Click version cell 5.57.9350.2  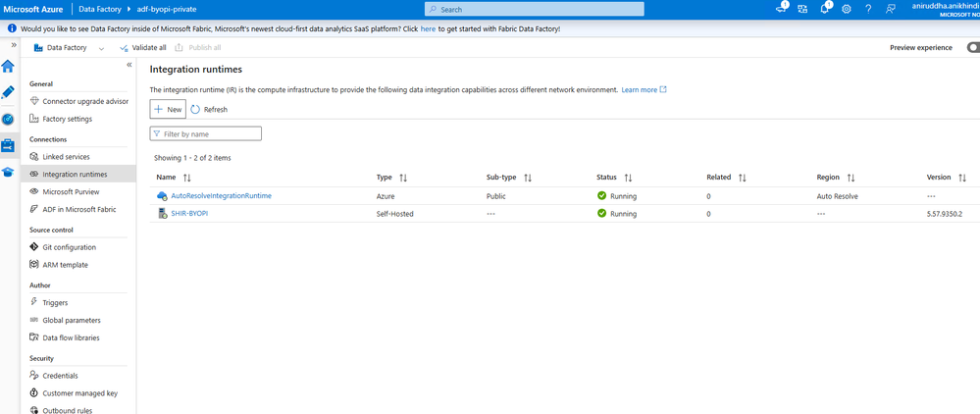click(x=945, y=213)
